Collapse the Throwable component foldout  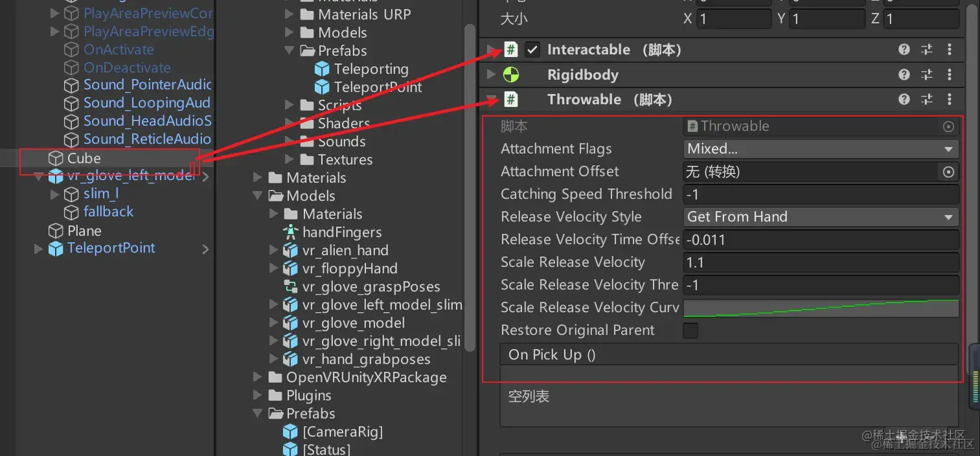point(492,99)
